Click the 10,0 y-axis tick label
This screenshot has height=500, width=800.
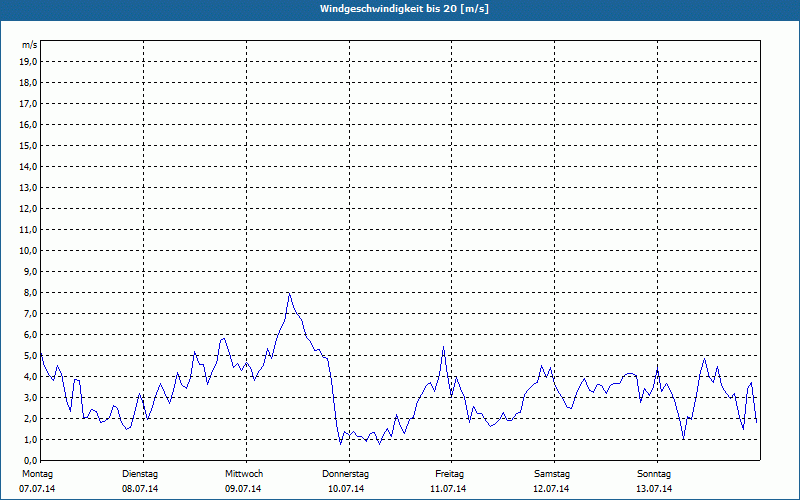click(x=29, y=250)
